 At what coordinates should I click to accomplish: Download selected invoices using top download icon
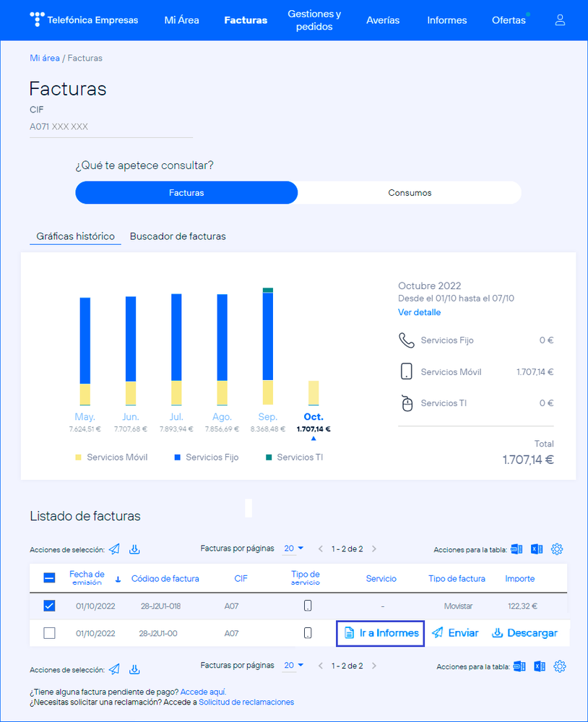[x=134, y=549]
